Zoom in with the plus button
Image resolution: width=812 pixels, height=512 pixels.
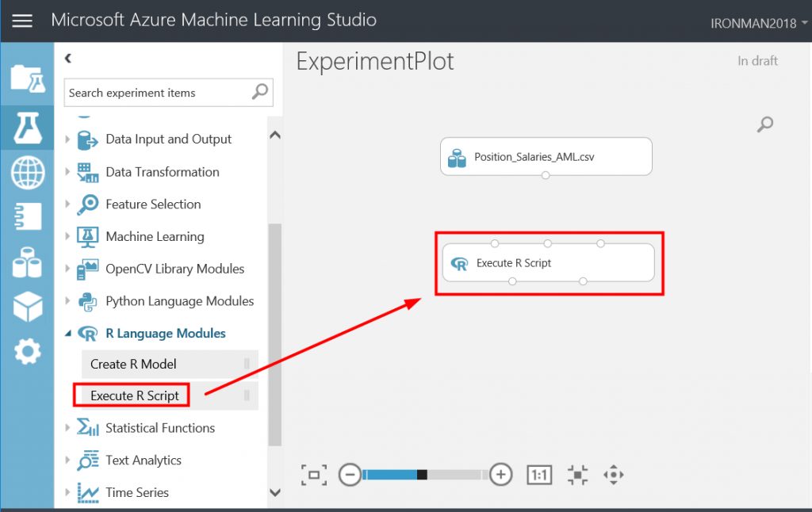click(x=501, y=475)
